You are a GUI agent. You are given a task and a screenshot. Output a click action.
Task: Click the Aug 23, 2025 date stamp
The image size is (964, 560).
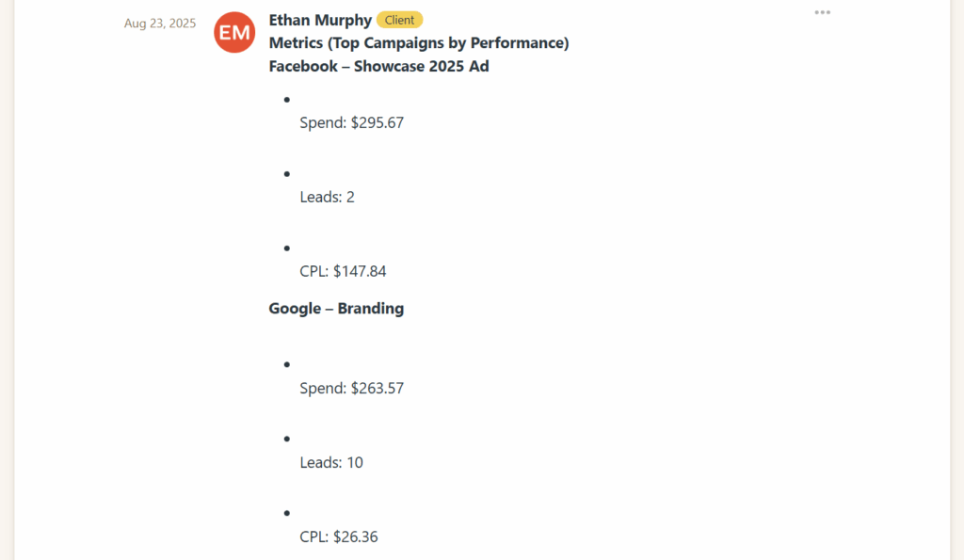tap(160, 24)
